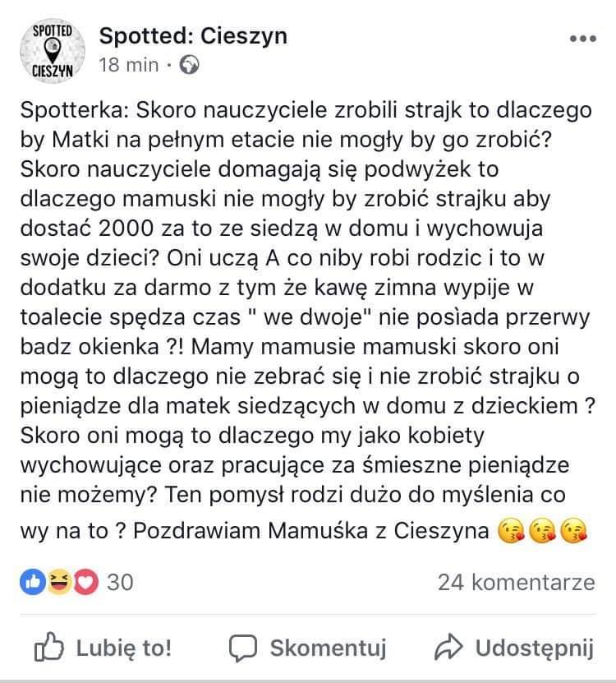
Task: Click the laughing Haha reaction icon
Action: pyautogui.click(x=58, y=582)
